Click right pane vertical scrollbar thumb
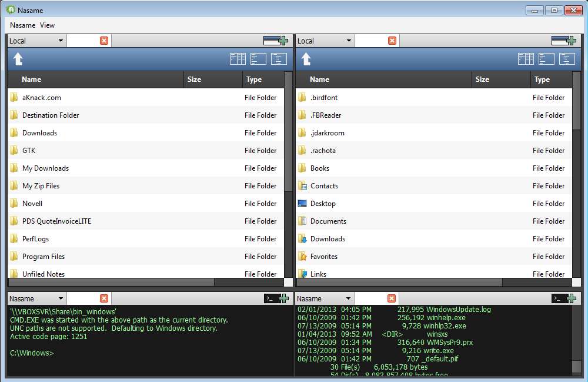Image resolution: width=588 pixels, height=382 pixels. (576, 101)
